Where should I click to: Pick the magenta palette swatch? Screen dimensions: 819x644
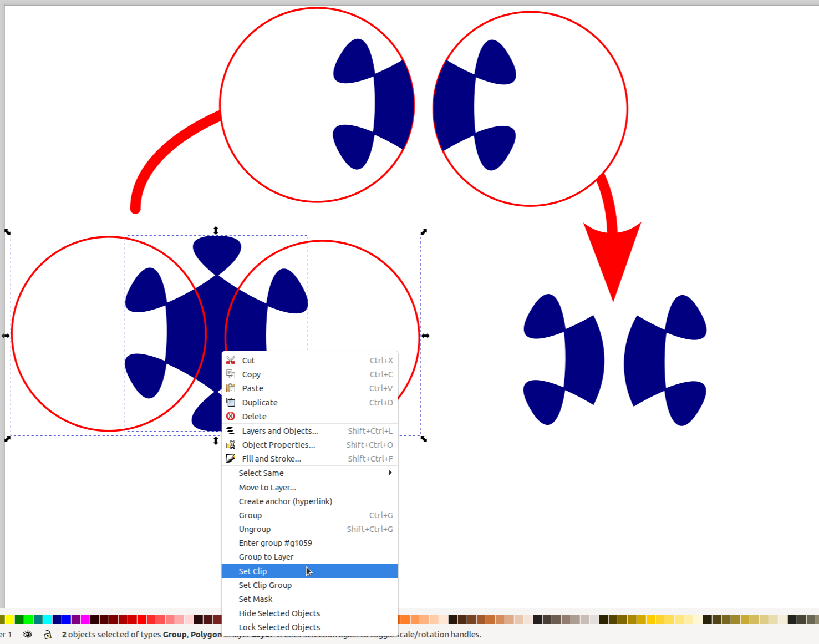(85, 620)
